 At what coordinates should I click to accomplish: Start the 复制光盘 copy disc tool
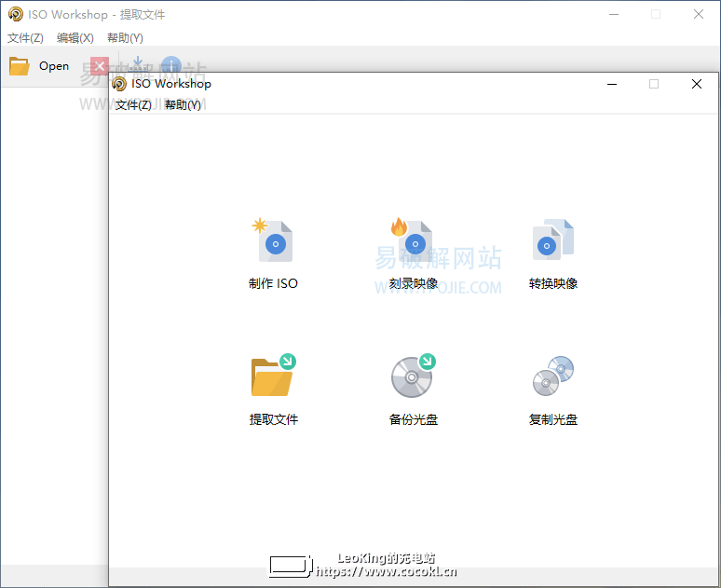click(553, 390)
